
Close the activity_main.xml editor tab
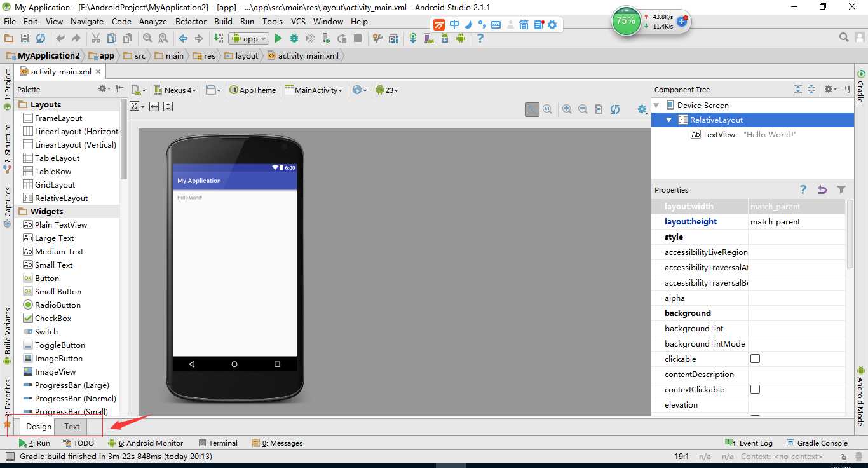[100, 72]
